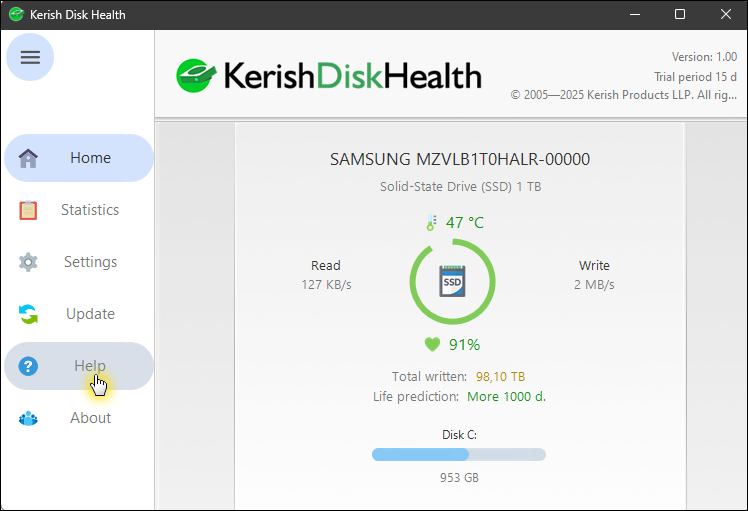The width and height of the screenshot is (748, 511).
Task: Click the SSD drive icon in ring
Action: coord(453,282)
